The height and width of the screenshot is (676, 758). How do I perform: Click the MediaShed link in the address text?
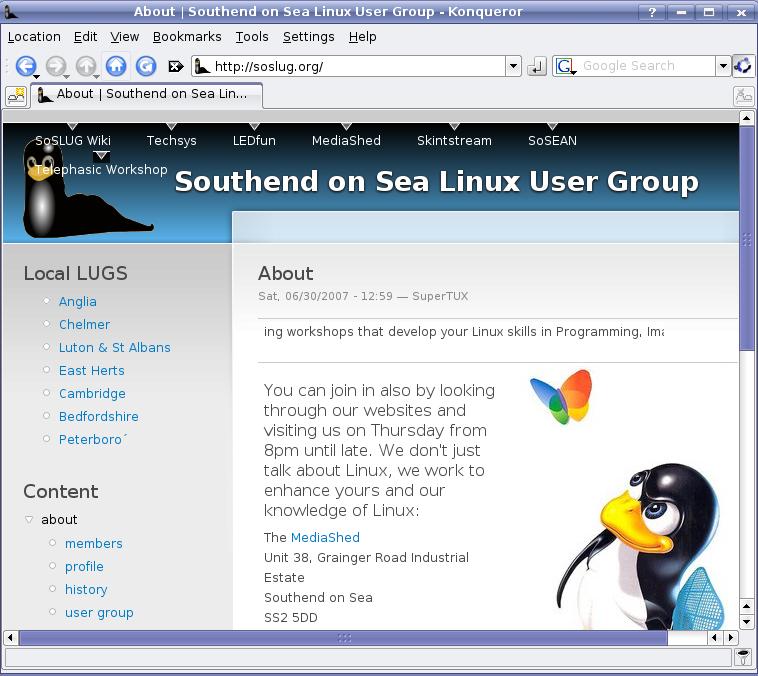325,537
